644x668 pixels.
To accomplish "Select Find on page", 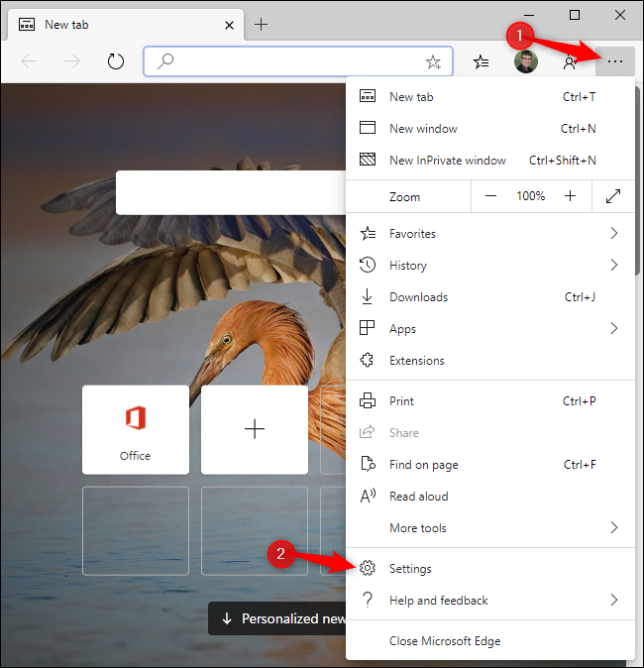I will coord(489,465).
